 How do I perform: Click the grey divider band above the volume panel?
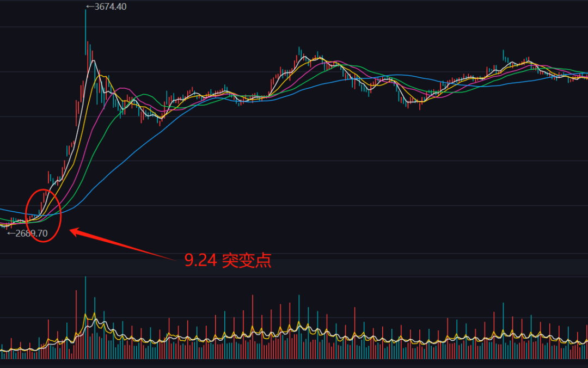(294, 267)
